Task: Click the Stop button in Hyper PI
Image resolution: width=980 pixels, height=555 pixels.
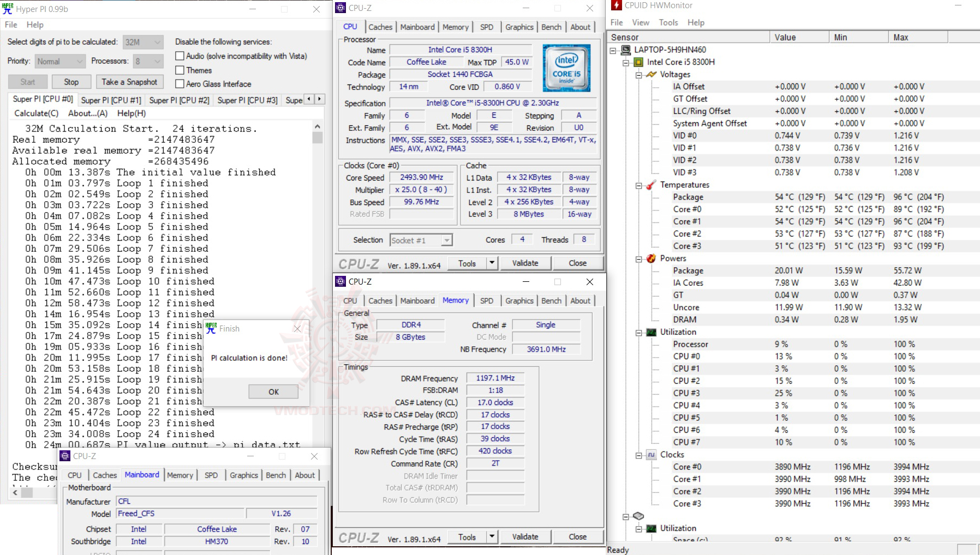Action: coord(71,82)
